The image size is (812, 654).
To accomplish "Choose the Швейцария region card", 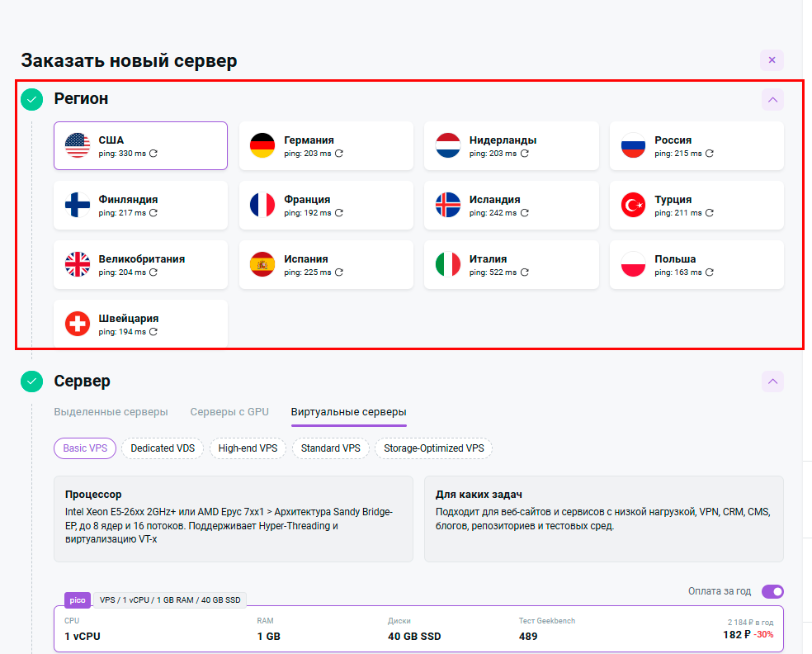I will click(140, 325).
